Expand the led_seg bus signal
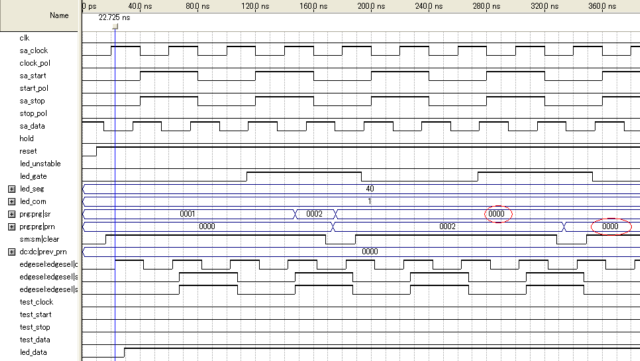 [11, 189]
